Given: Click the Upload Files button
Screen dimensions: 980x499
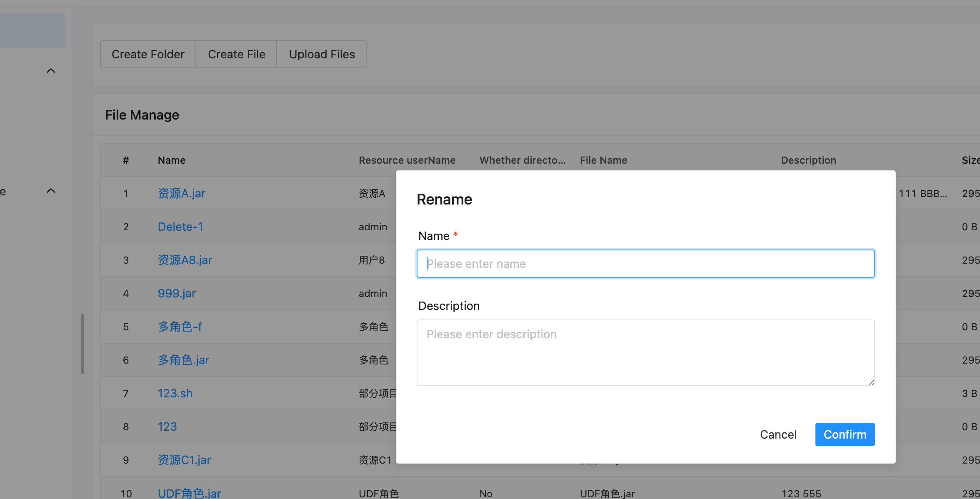Looking at the screenshot, I should click(x=322, y=54).
